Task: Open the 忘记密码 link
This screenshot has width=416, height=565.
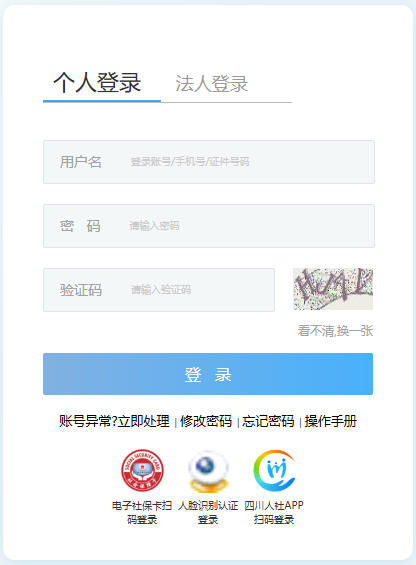Action: point(268,421)
